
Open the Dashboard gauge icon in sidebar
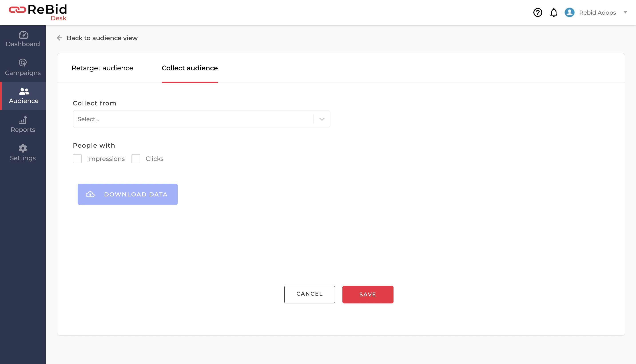click(23, 35)
